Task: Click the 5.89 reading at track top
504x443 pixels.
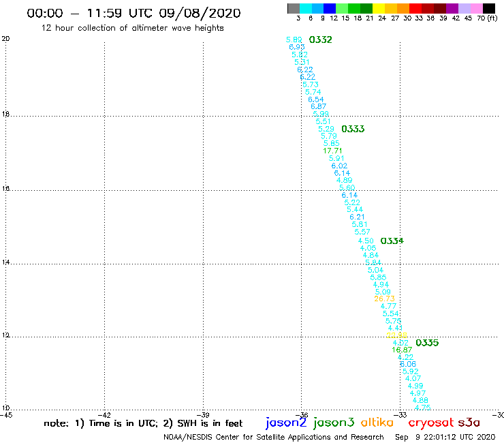Action: coord(294,40)
